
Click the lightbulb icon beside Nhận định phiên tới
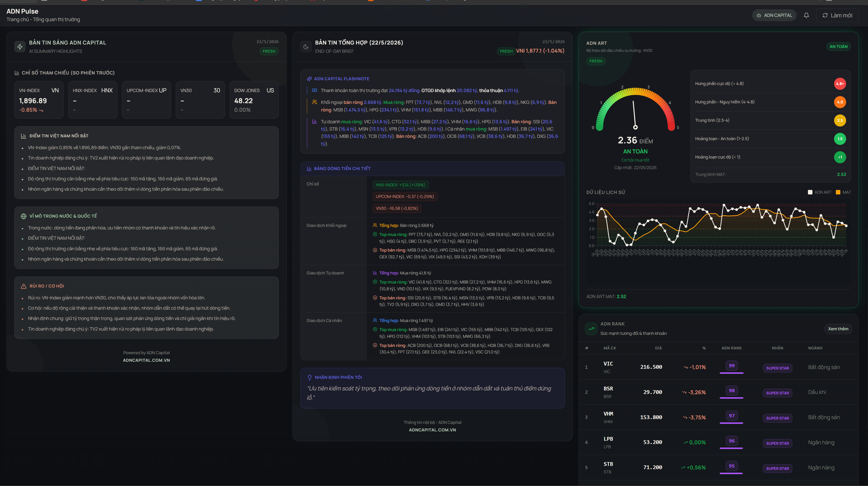(310, 377)
